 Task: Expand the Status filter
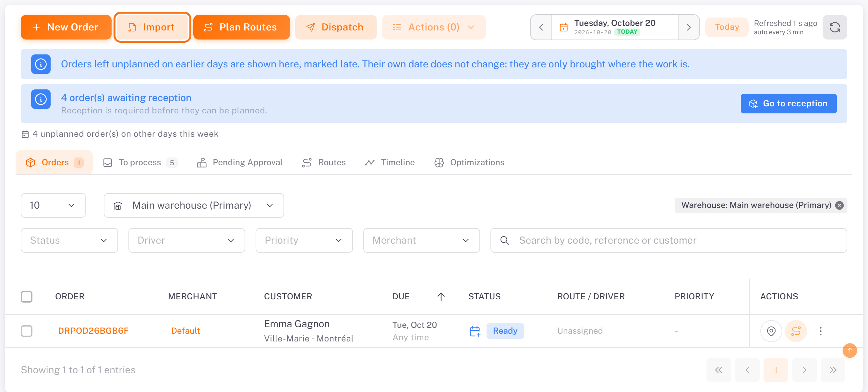point(69,240)
